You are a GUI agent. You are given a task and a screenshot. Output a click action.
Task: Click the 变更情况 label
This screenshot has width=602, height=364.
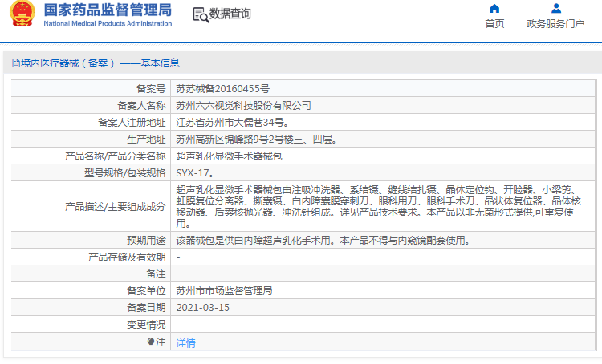[x=146, y=325]
